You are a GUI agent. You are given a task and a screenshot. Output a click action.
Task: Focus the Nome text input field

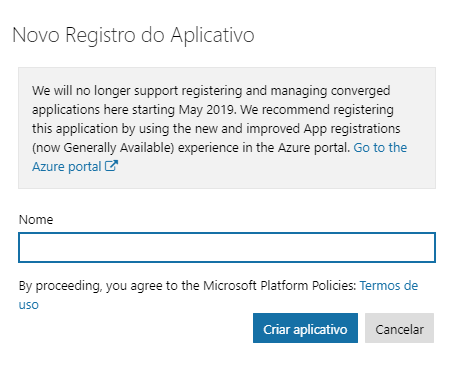(x=227, y=247)
